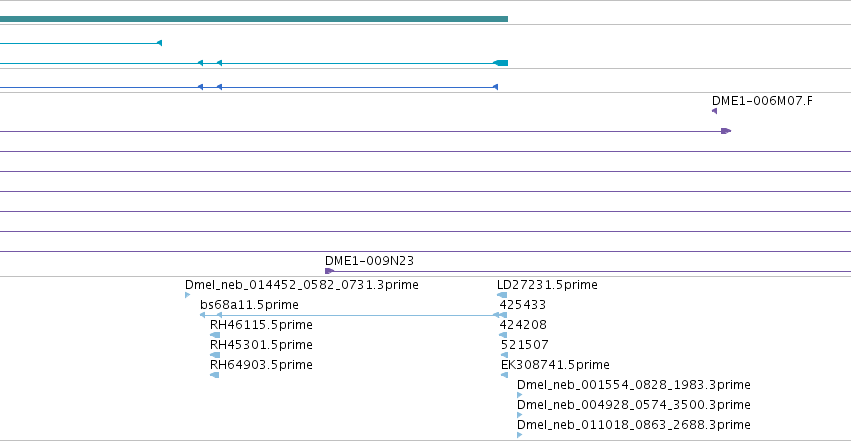Click the RH64903.5prime label
851x441 pixels.
261,365
